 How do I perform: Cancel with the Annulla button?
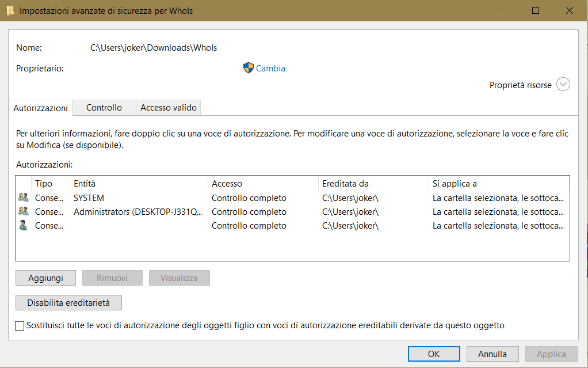click(x=492, y=354)
